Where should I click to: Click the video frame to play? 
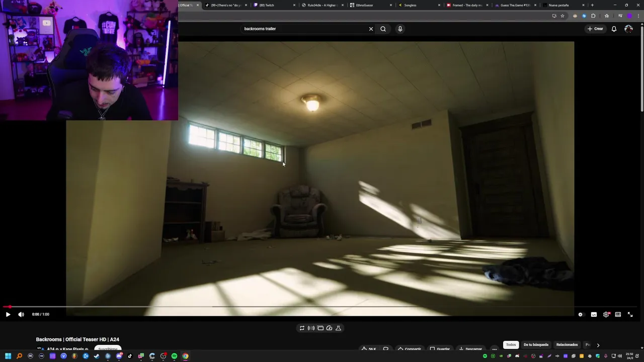[x=320, y=178]
